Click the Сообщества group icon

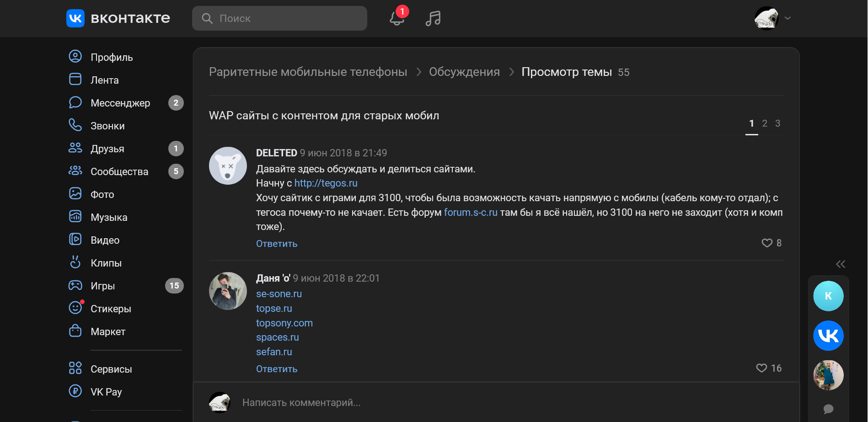click(75, 171)
